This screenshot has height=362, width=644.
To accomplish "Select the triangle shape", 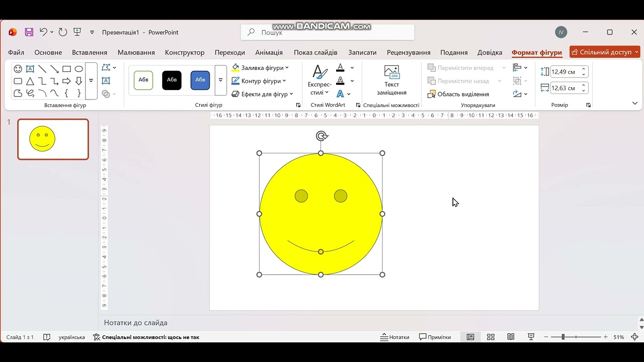I will click(30, 81).
